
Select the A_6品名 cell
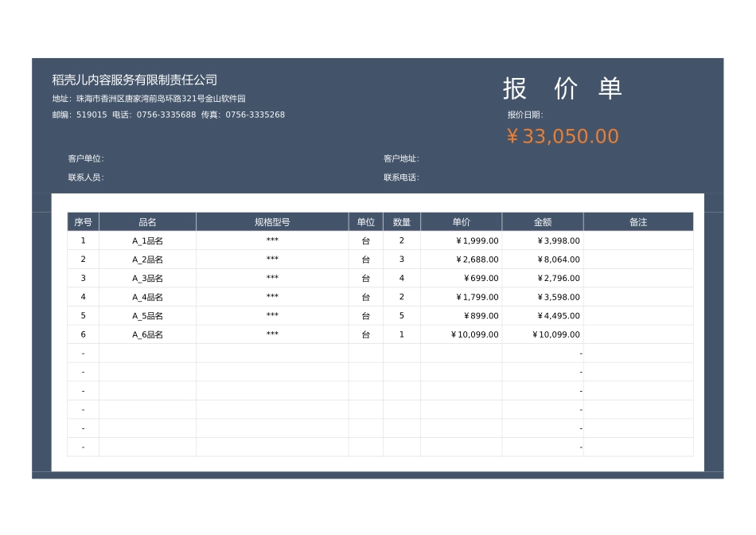146,334
